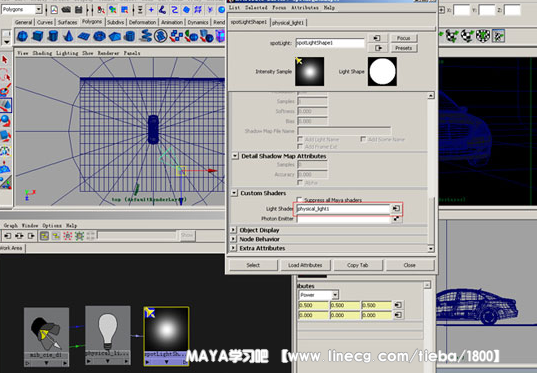Expand the Object Display section
Viewport: 537px width, 373px height.
(234, 230)
